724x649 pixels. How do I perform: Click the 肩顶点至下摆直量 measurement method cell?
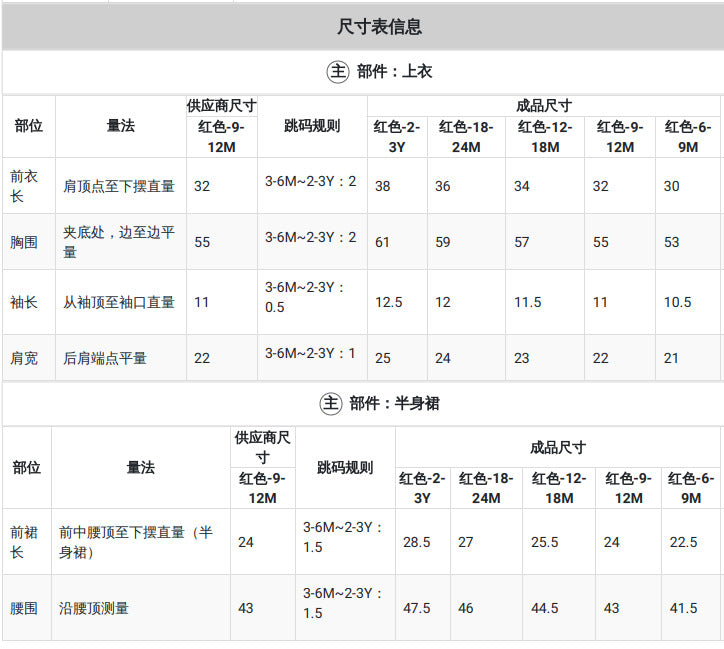121,186
